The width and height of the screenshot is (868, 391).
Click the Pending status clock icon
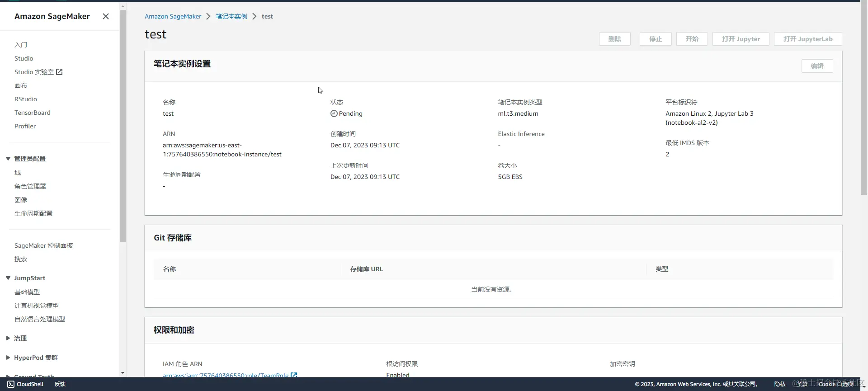pos(334,113)
